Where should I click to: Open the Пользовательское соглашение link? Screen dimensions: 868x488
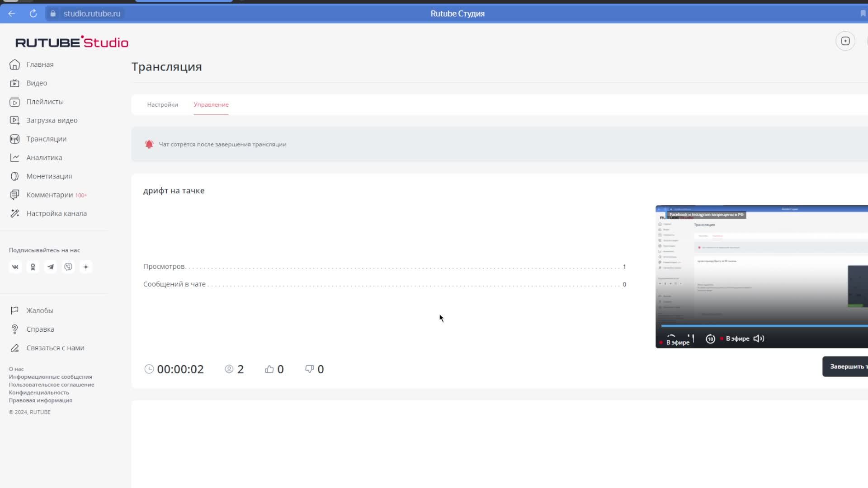tap(52, 385)
